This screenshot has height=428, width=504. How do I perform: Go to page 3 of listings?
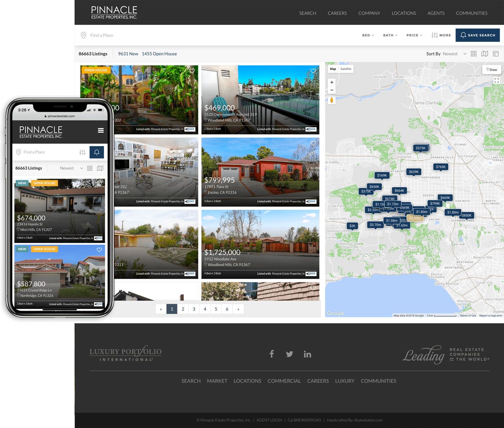[194, 309]
